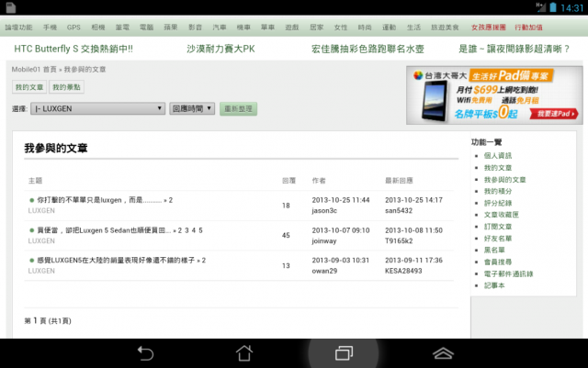The width and height of the screenshot is (588, 368).
Task: Go to Mobile01 首頁 breadcrumb
Action: [34, 70]
